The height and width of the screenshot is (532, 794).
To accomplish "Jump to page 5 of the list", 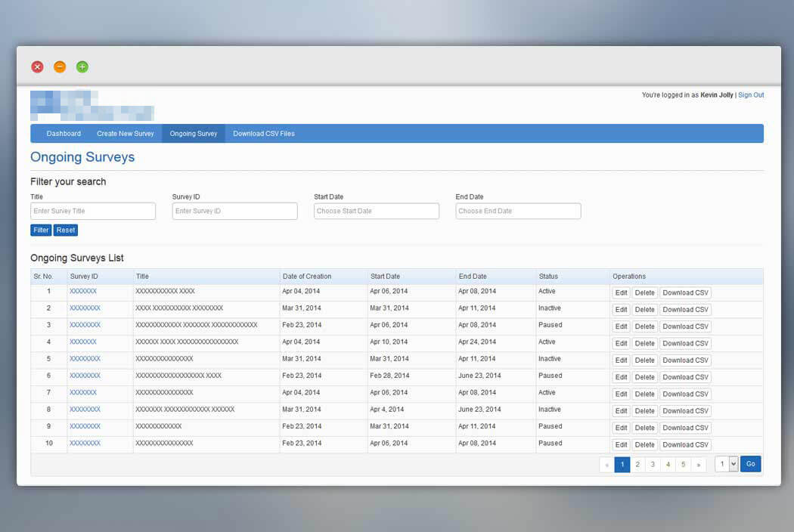I will pyautogui.click(x=683, y=464).
